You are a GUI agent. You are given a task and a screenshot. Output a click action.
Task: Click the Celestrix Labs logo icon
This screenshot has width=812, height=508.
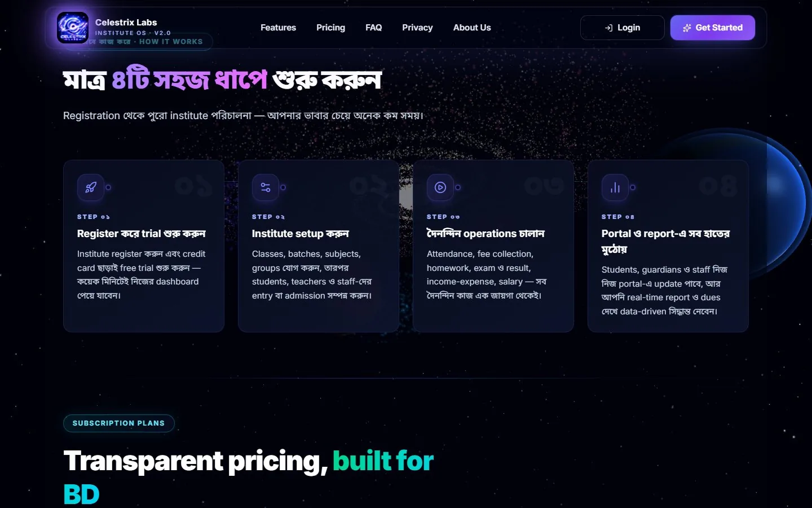pyautogui.click(x=73, y=28)
